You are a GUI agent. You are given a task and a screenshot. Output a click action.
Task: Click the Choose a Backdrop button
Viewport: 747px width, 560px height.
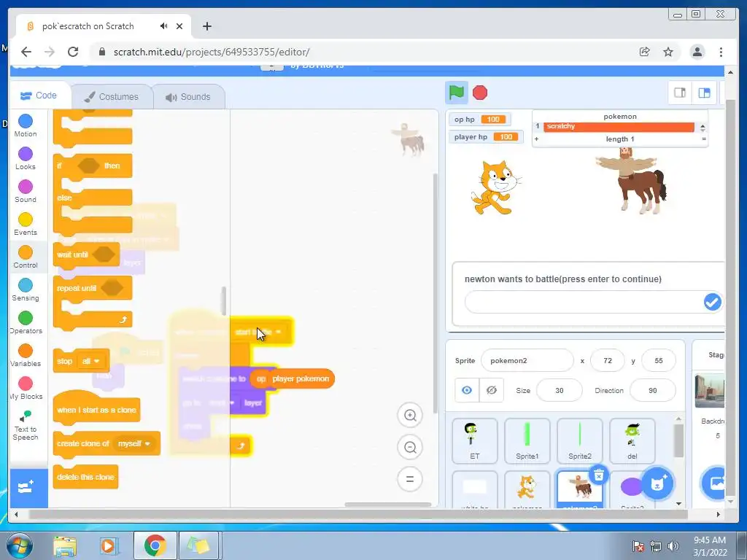pos(715,483)
